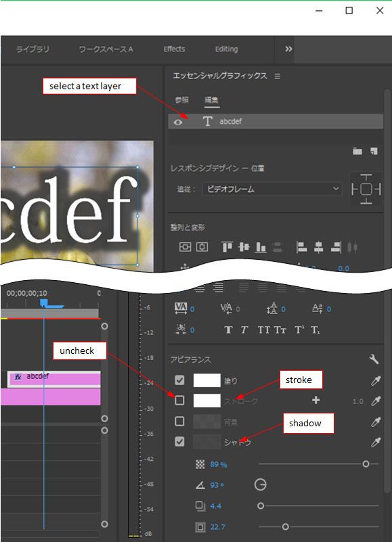Enable the stroke checkbox

point(179,401)
